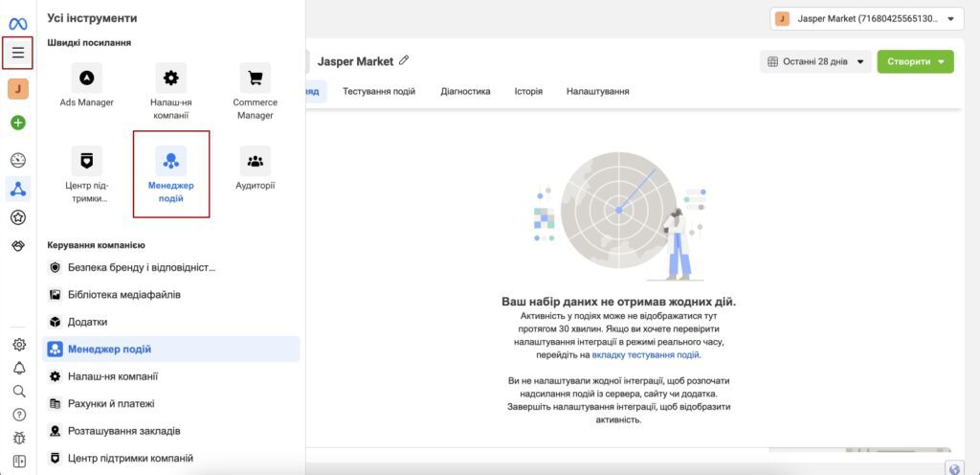Viewport: 980px width, 475px height.
Task: Open notifications bell icon
Action: (x=19, y=368)
